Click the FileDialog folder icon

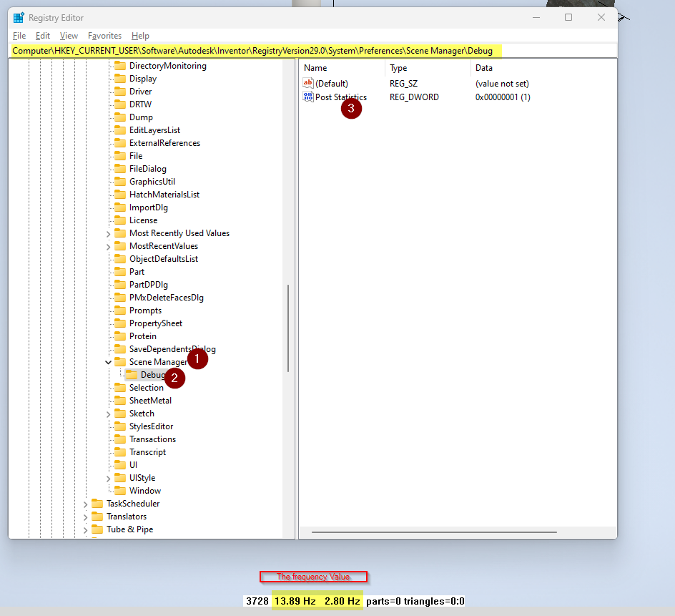120,169
